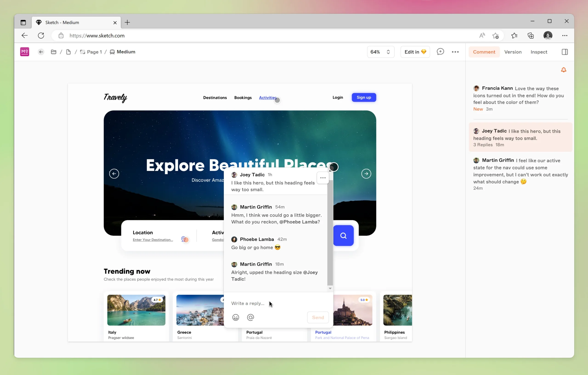Click the back arrow next to breadcrumb
Screen dimensions: 588x375
pos(41,52)
